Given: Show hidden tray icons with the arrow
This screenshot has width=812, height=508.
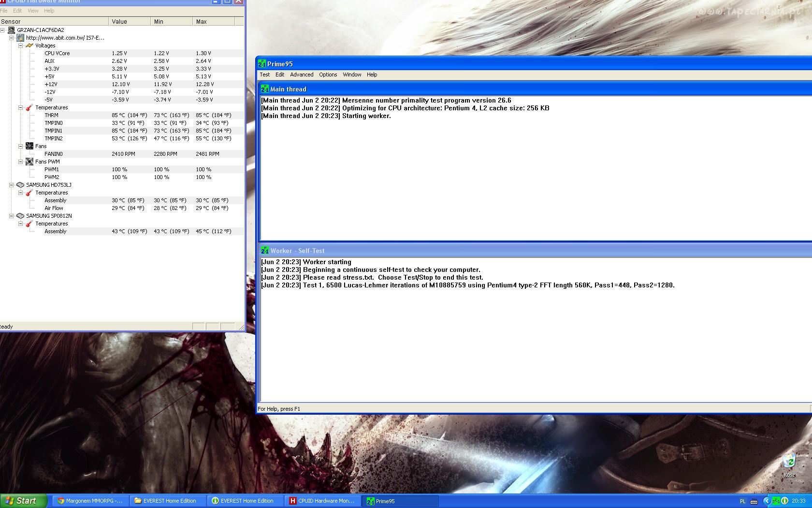Looking at the screenshot, I should 767,501.
